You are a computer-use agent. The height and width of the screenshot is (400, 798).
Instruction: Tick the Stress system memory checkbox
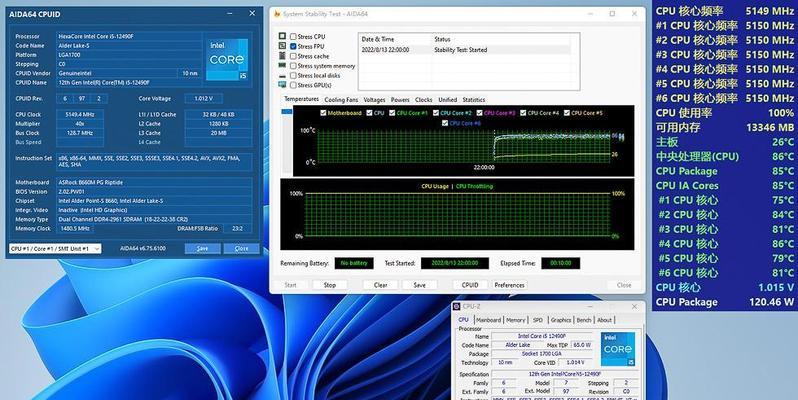pos(293,66)
